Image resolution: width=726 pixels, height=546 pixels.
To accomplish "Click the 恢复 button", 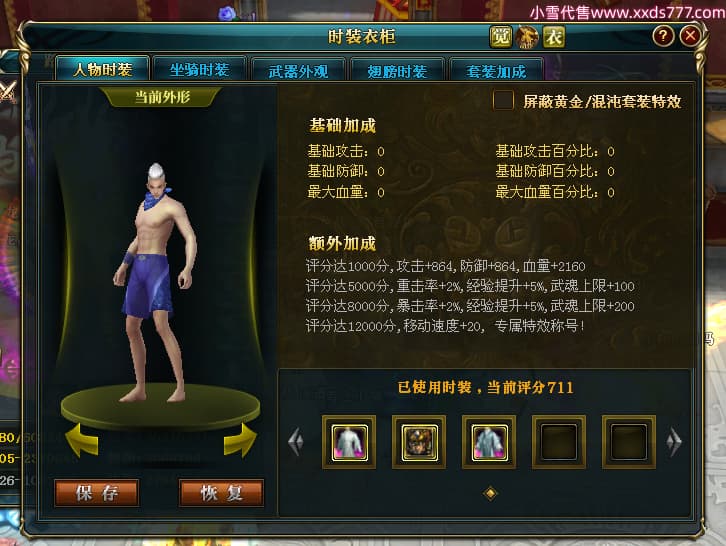I will [x=221, y=493].
